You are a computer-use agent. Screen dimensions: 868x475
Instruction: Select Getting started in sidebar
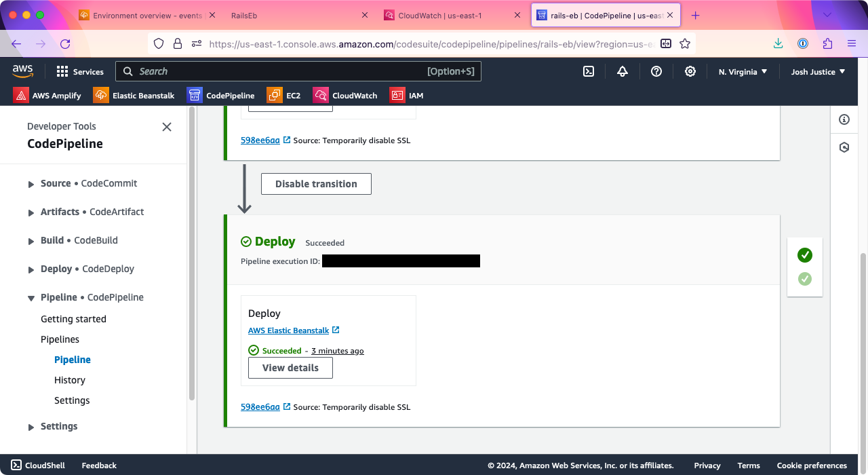point(73,319)
